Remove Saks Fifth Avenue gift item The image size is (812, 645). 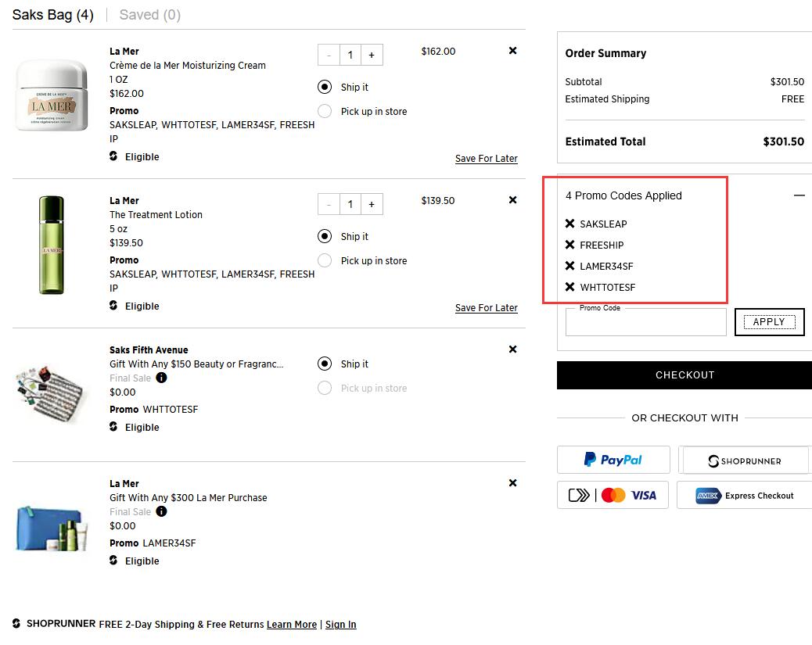pyautogui.click(x=512, y=349)
